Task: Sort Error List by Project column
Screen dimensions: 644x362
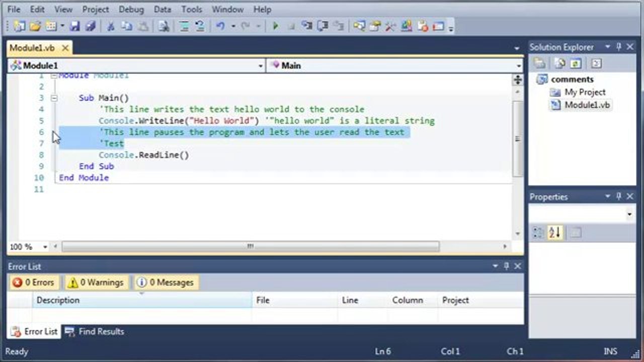Action: [480, 300]
